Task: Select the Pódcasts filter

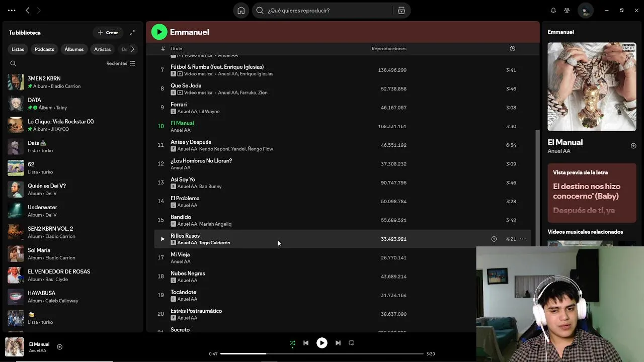Action: click(x=44, y=49)
